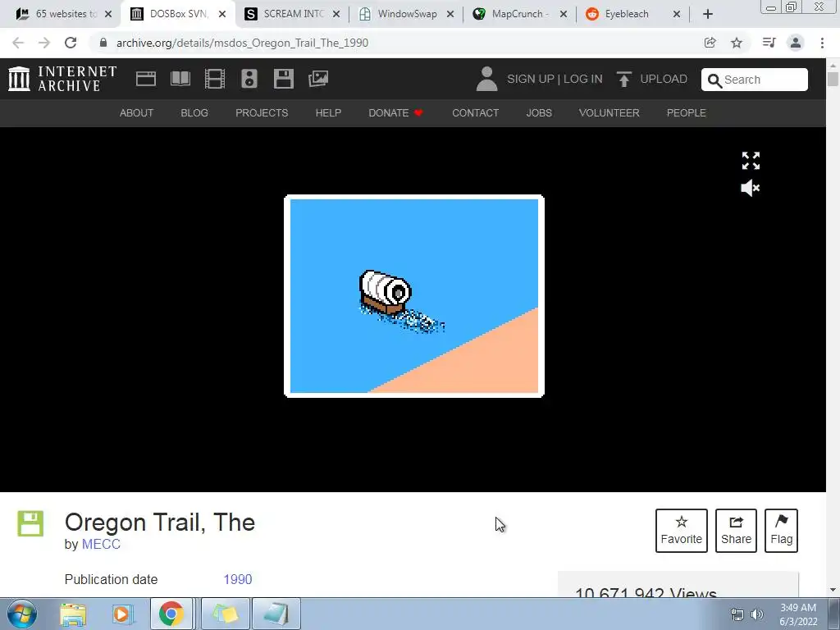Click the green software item icon
Screen dimensions: 840x630
pyautogui.click(x=30, y=523)
